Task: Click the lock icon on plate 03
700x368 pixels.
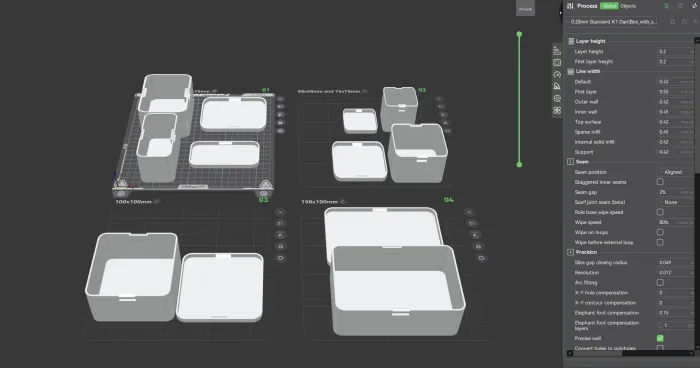Action: click(280, 247)
